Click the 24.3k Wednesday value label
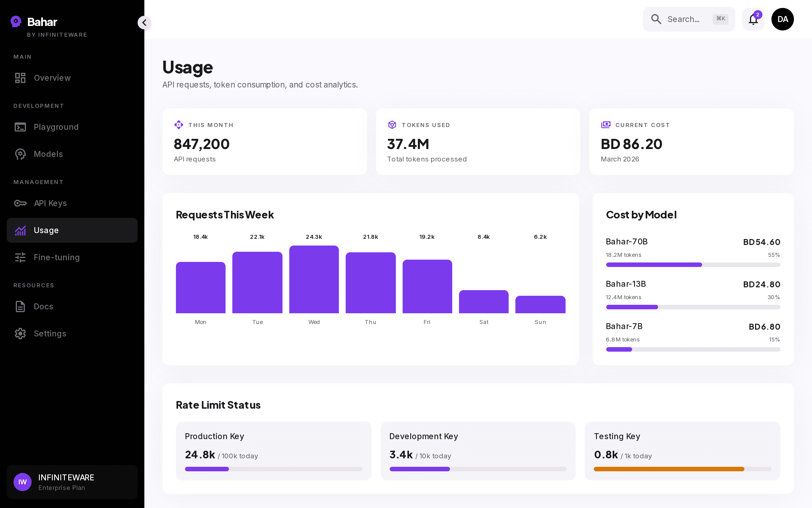Image resolution: width=812 pixels, height=508 pixels. click(314, 237)
